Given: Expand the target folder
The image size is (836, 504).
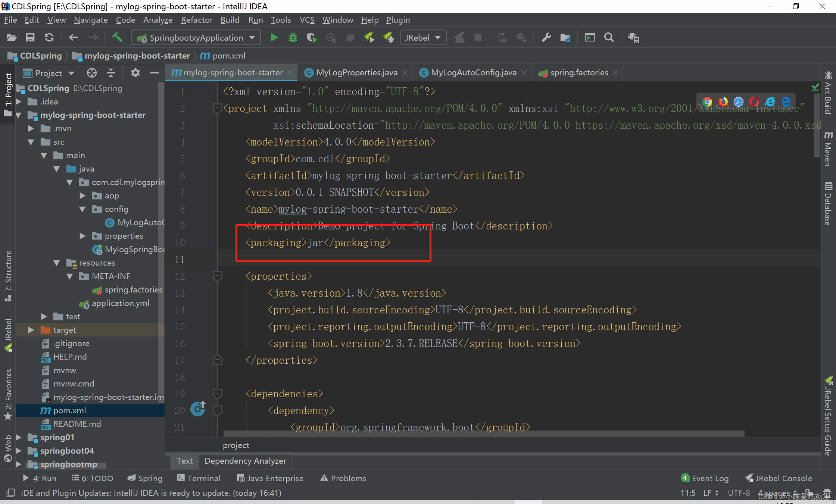Looking at the screenshot, I should [31, 330].
